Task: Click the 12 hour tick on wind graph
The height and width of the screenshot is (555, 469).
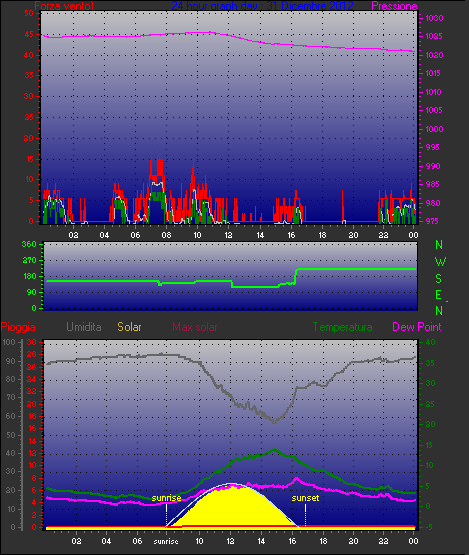Action: [228, 235]
